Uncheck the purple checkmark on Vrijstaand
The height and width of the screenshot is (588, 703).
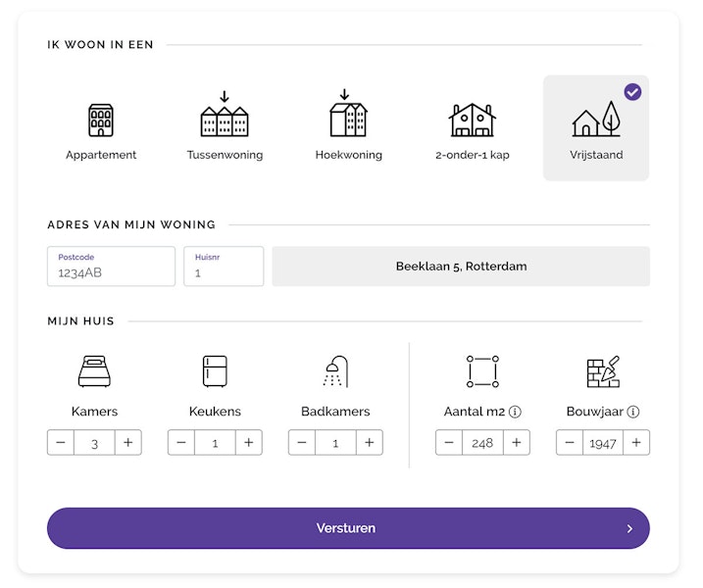pyautogui.click(x=632, y=92)
